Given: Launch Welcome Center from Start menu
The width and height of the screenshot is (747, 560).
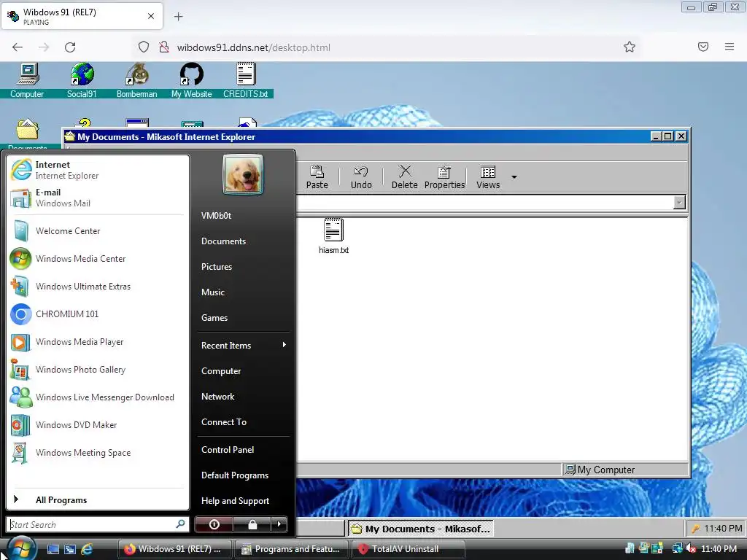Looking at the screenshot, I should click(97, 231).
